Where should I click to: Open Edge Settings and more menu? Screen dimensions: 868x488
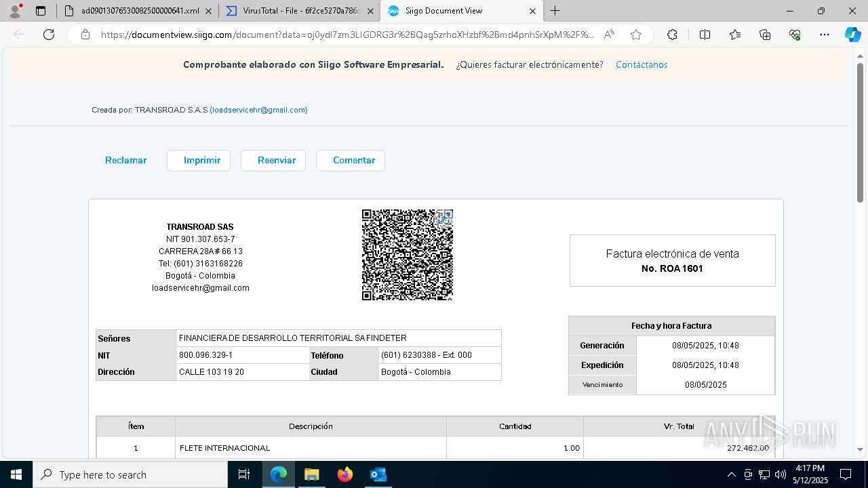pos(825,35)
